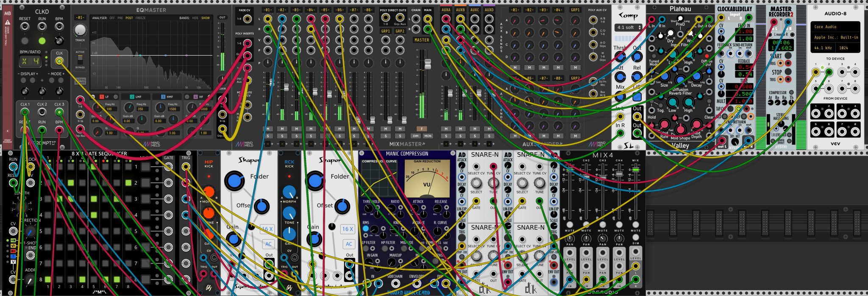Click the MixMaster DIM button
The image size is (868, 296).
point(416,136)
